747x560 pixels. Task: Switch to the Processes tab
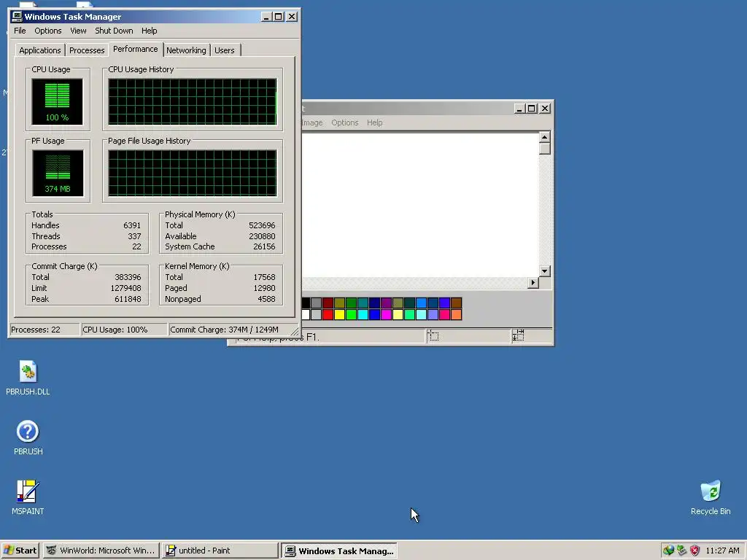87,50
